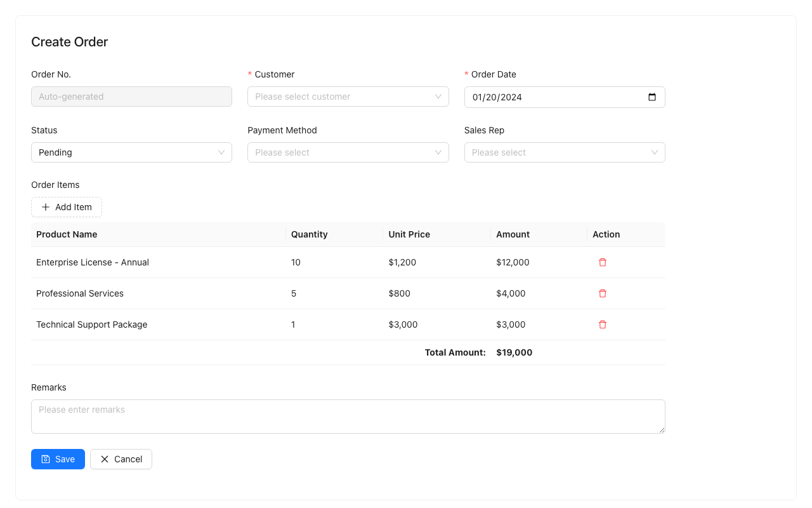
Task: Click the chevron on the Customer selector
Action: [x=438, y=97]
